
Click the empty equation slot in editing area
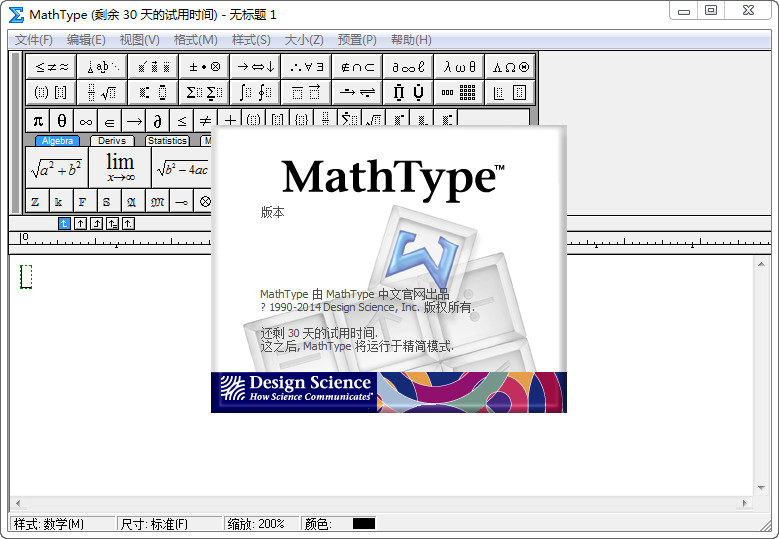click(26, 276)
